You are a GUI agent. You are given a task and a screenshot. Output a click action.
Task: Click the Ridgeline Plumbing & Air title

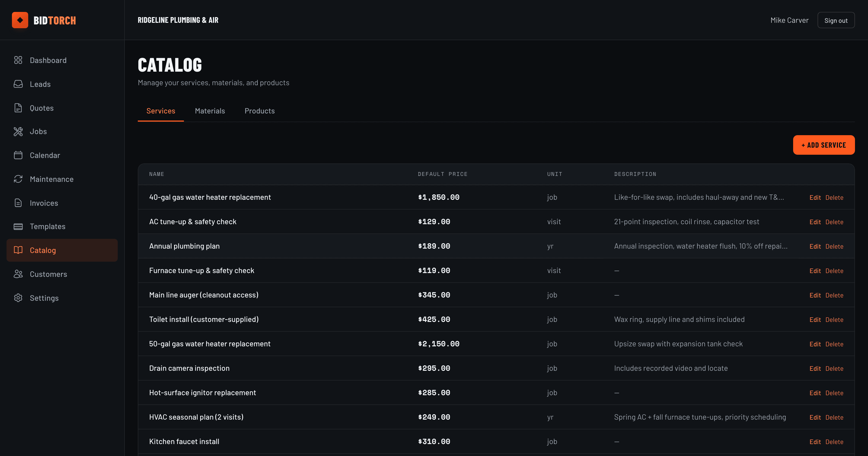(x=178, y=20)
